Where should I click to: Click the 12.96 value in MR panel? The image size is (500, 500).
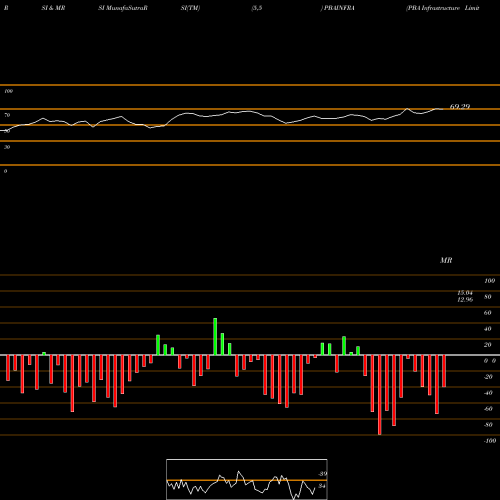coord(465,300)
